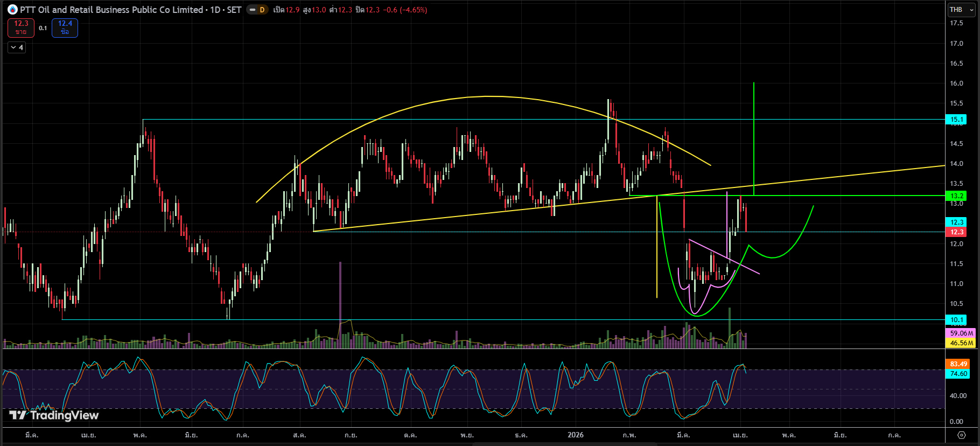Image resolution: width=980 pixels, height=446 pixels.
Task: Click the close value ปิด 12.3
Action: click(x=367, y=10)
